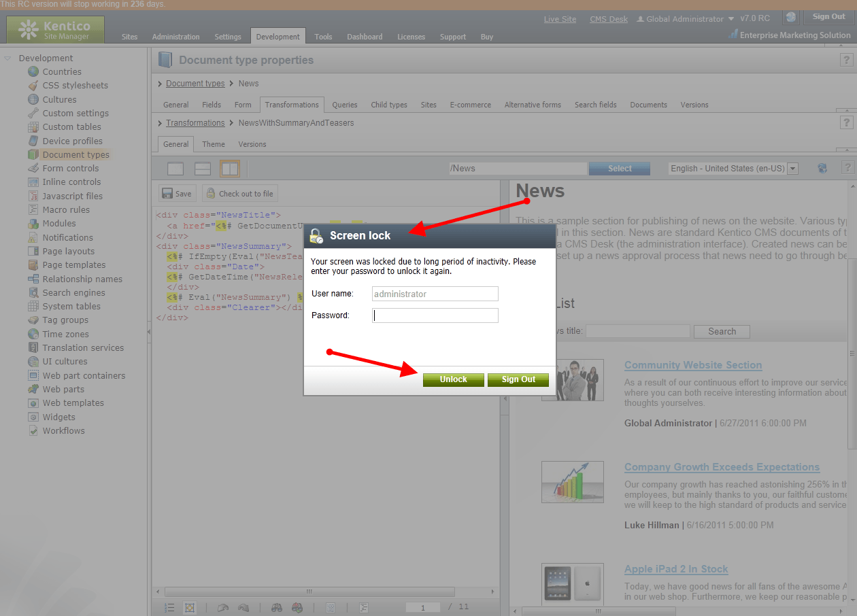The width and height of the screenshot is (857, 616).
Task: Click the redo arrow in editor footer
Action: click(242, 608)
